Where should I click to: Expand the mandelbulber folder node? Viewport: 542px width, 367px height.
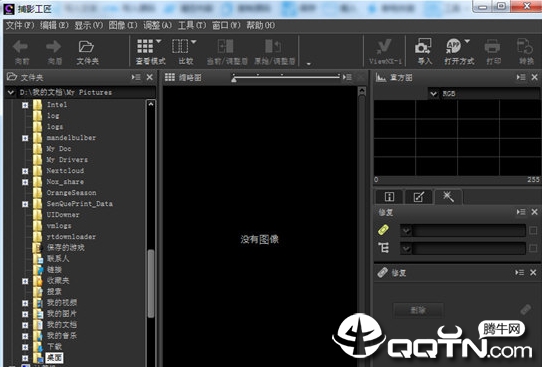click(x=25, y=138)
